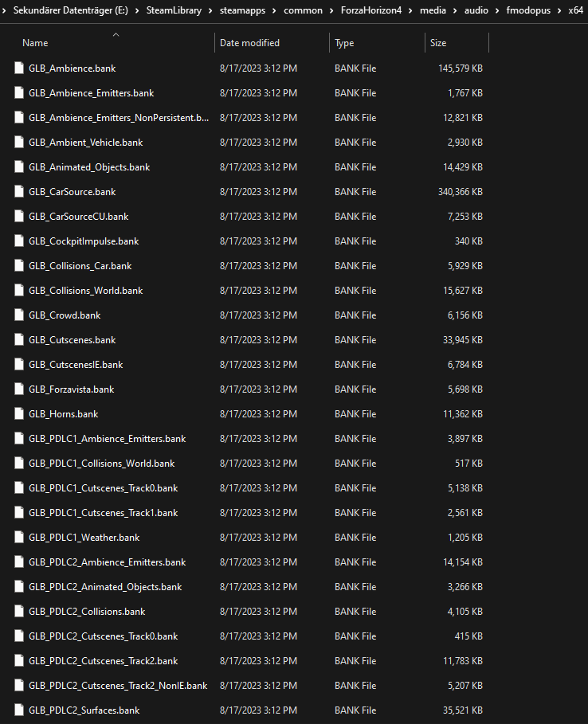Click the icon beside GLB_PDLC2_Surfaces.bank
Screen dimensions: 588x724
[x=19, y=710]
